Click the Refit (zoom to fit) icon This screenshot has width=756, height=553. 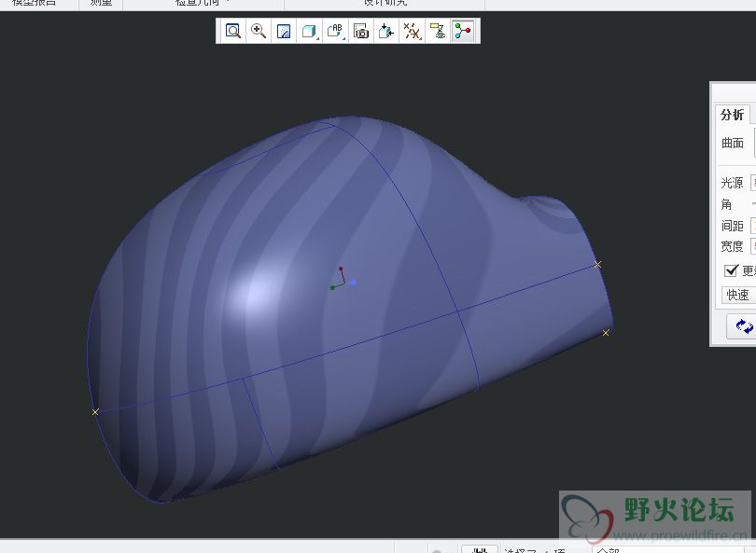tap(232, 32)
